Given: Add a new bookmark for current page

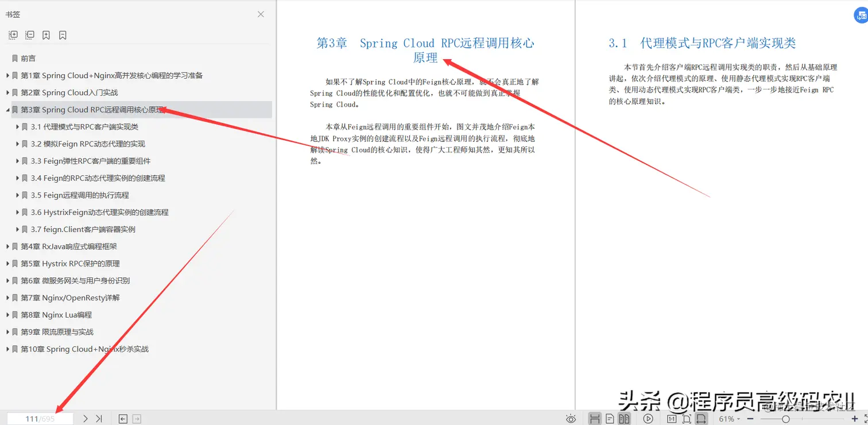Looking at the screenshot, I should [46, 34].
